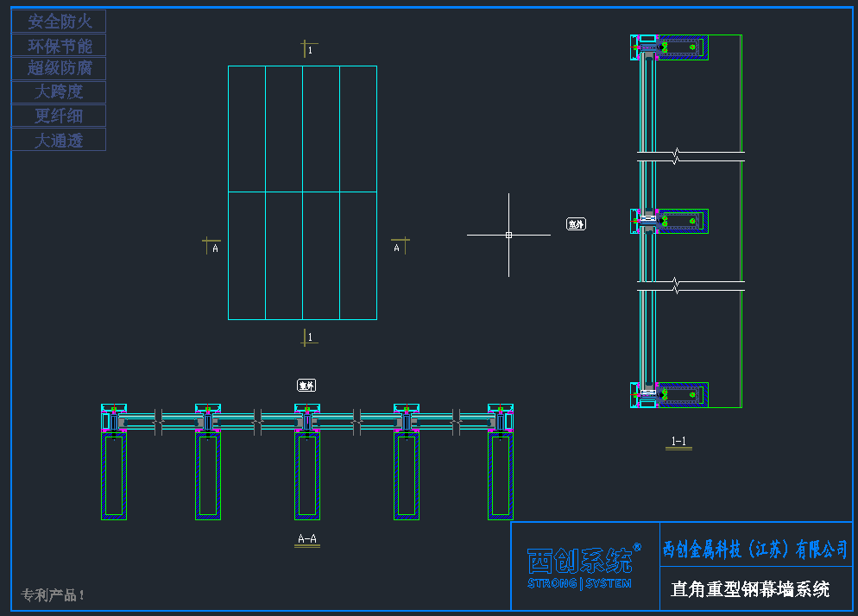Pick the upper break line in section 1-1

point(691,156)
